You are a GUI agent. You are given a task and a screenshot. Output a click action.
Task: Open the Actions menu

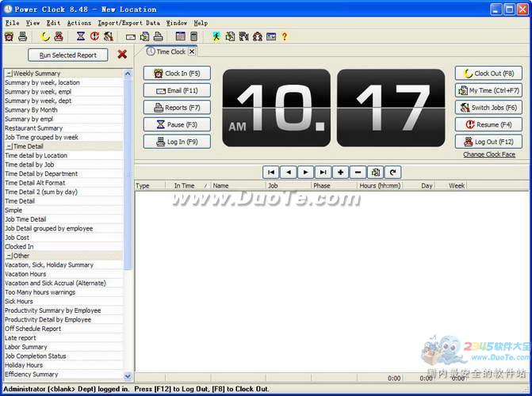pyautogui.click(x=79, y=23)
